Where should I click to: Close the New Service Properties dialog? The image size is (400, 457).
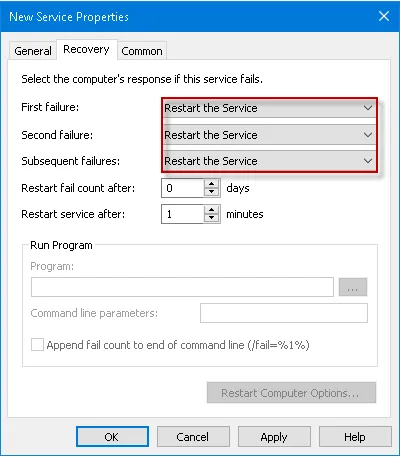[384, 16]
